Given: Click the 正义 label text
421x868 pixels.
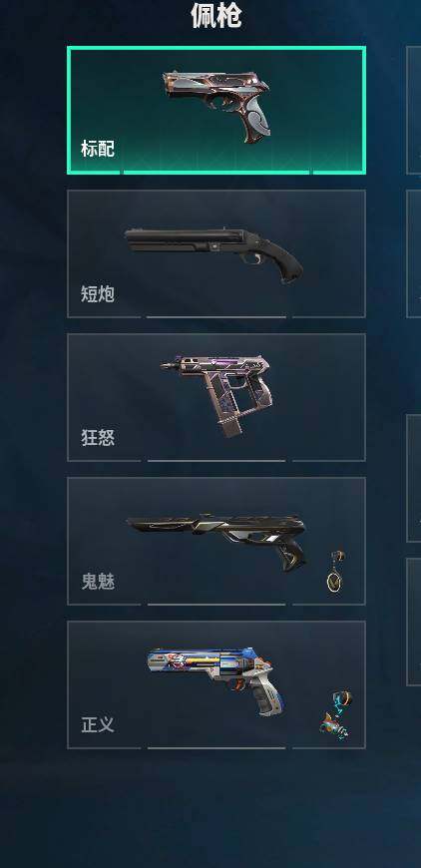Looking at the screenshot, I should [98, 725].
